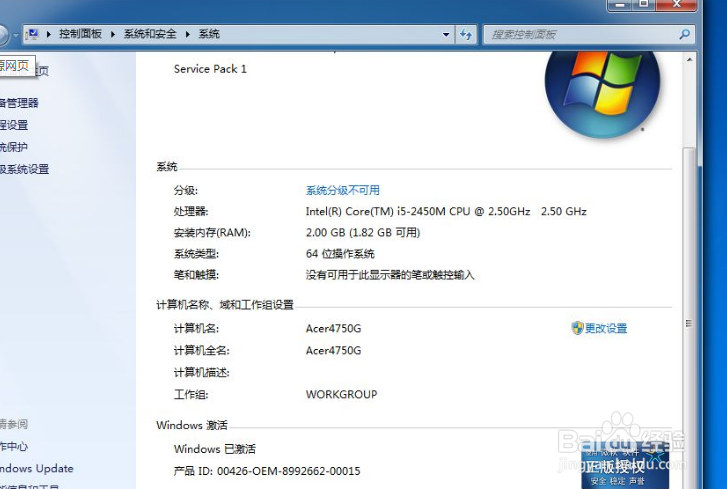
Task: Minimize the System window
Action: [621, 5]
